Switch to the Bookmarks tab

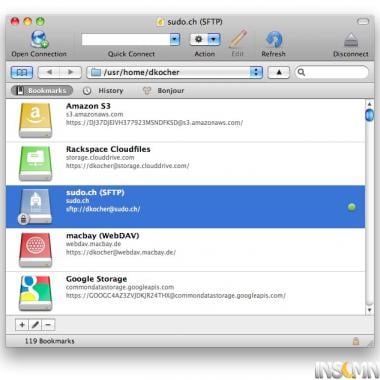pos(42,91)
